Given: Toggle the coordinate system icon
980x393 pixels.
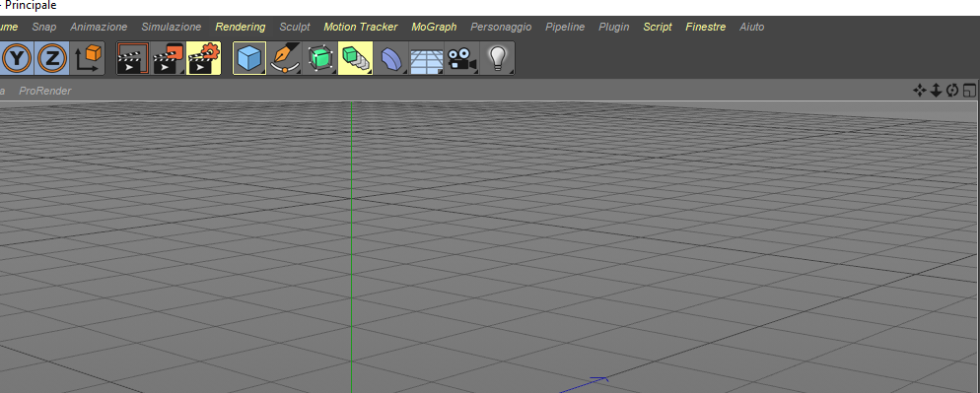Looking at the screenshot, I should coord(88,58).
